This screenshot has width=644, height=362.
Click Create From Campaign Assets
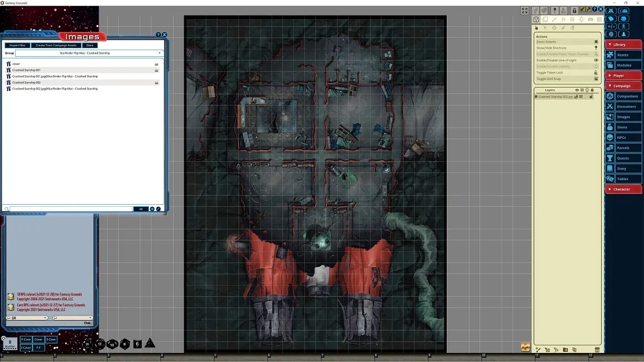coord(56,45)
